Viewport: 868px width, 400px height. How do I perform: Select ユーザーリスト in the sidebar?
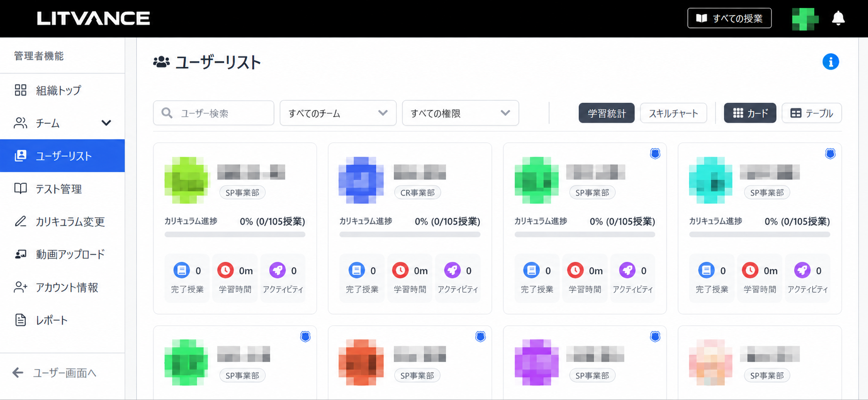[62, 156]
